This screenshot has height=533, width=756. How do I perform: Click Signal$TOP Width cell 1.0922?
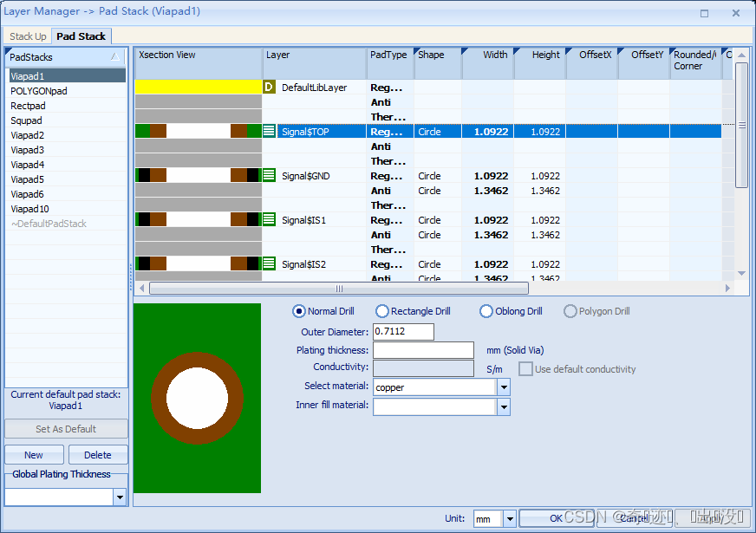(488, 132)
